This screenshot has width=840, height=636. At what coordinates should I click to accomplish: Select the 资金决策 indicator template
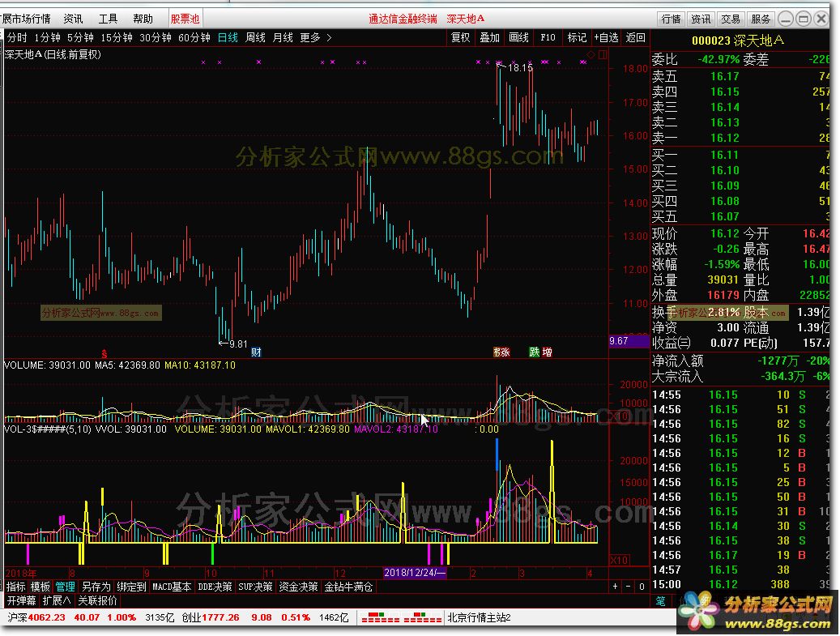pos(298,587)
